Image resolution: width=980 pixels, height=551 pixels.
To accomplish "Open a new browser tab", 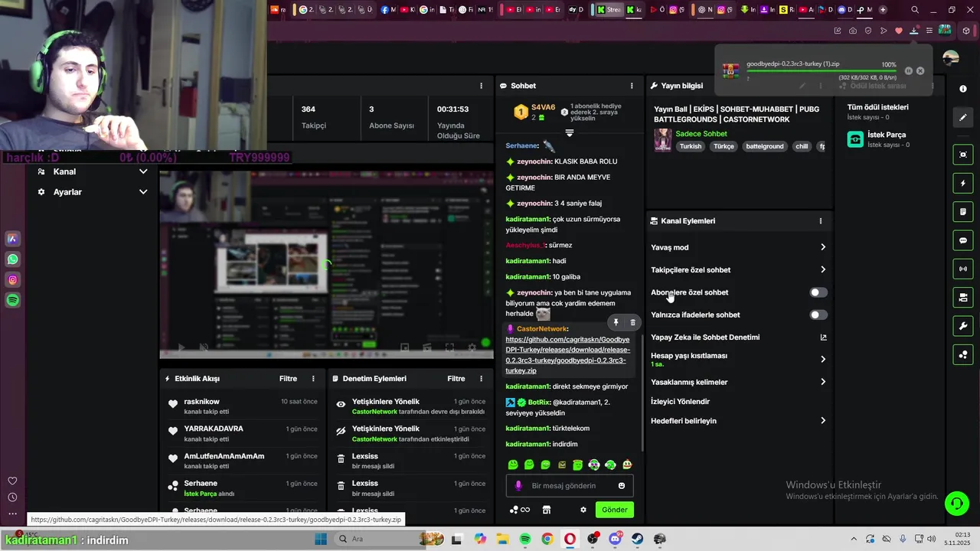I will tap(883, 10).
